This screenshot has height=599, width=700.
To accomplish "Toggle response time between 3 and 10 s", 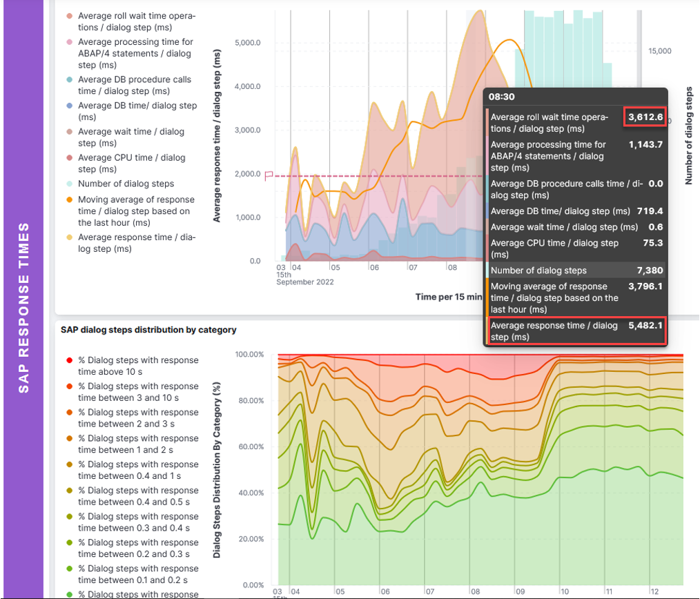I will [x=138, y=392].
